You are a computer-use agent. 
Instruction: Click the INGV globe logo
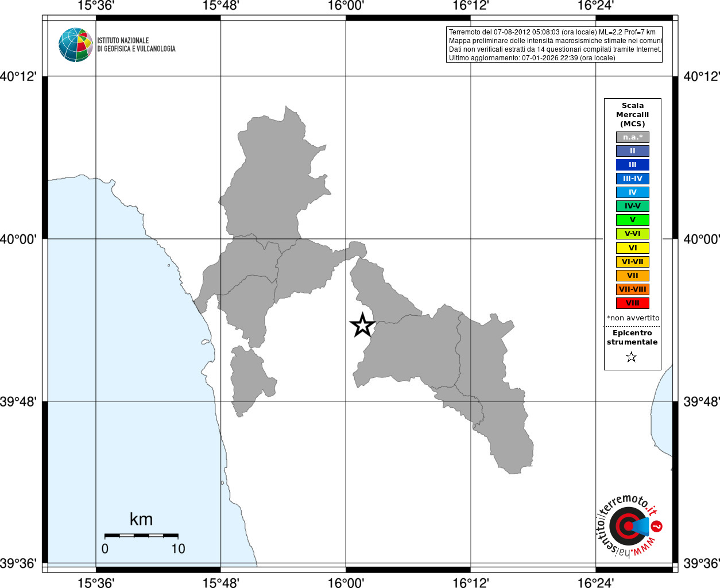(x=76, y=45)
